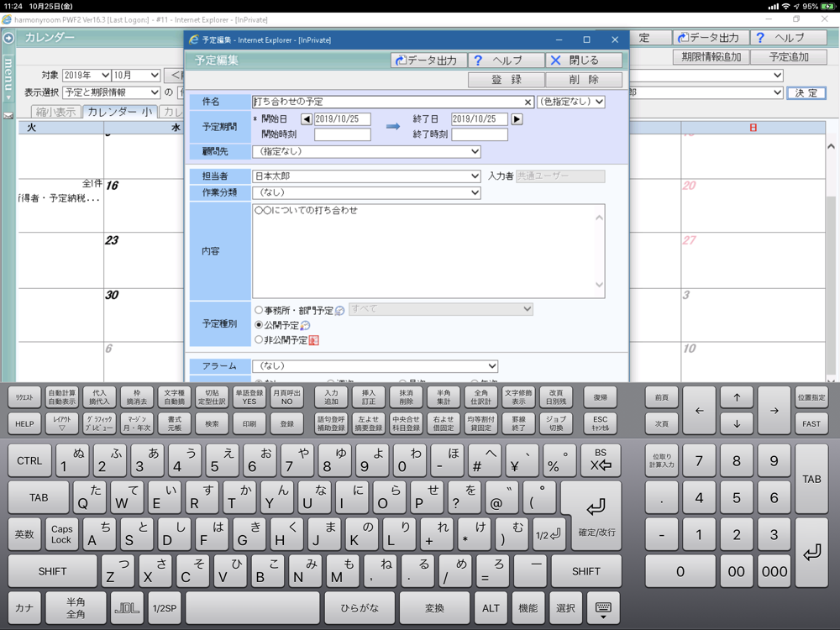The height and width of the screenshot is (630, 840).
Task: Click day 16 in the background calendar
Action: [x=112, y=186]
